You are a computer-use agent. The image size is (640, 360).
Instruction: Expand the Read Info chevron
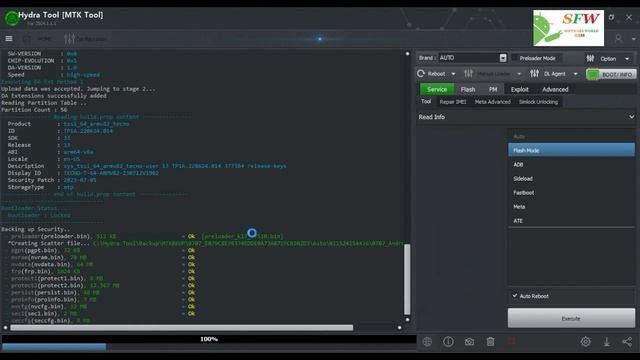[x=631, y=117]
